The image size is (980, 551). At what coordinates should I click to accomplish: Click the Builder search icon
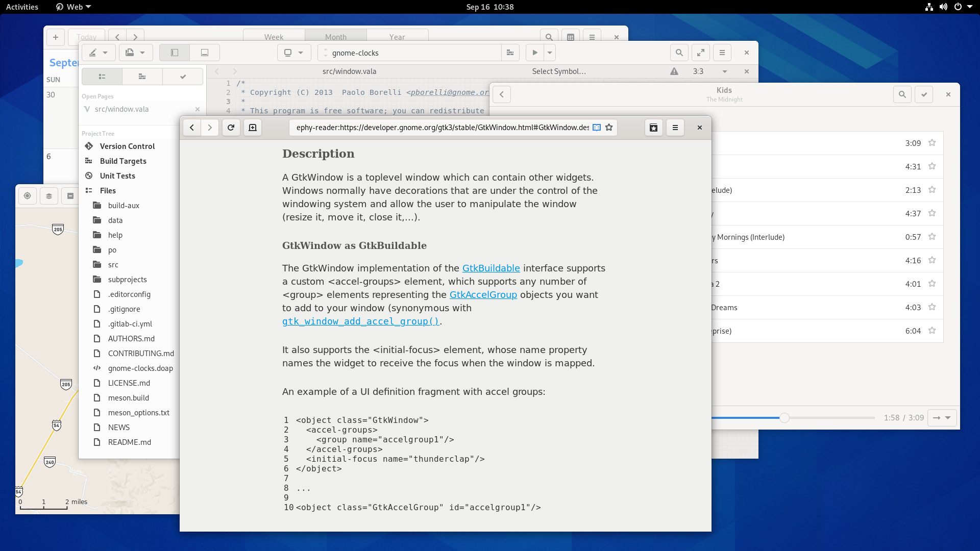[x=679, y=53]
